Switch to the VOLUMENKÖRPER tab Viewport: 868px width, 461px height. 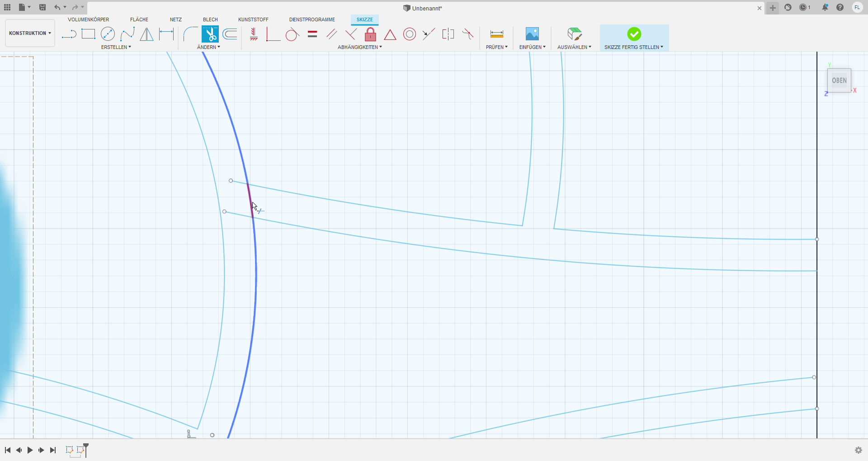pyautogui.click(x=88, y=19)
